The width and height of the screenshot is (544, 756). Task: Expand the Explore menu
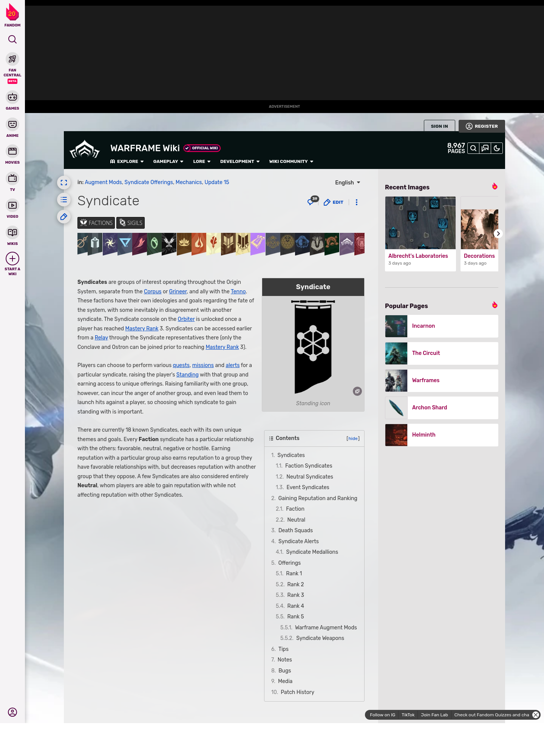(x=127, y=161)
